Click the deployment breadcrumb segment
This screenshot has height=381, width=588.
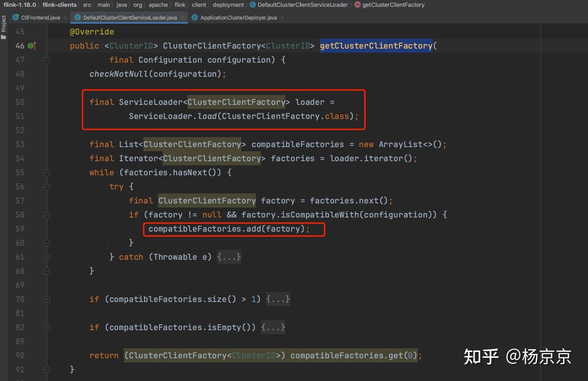[x=228, y=5]
